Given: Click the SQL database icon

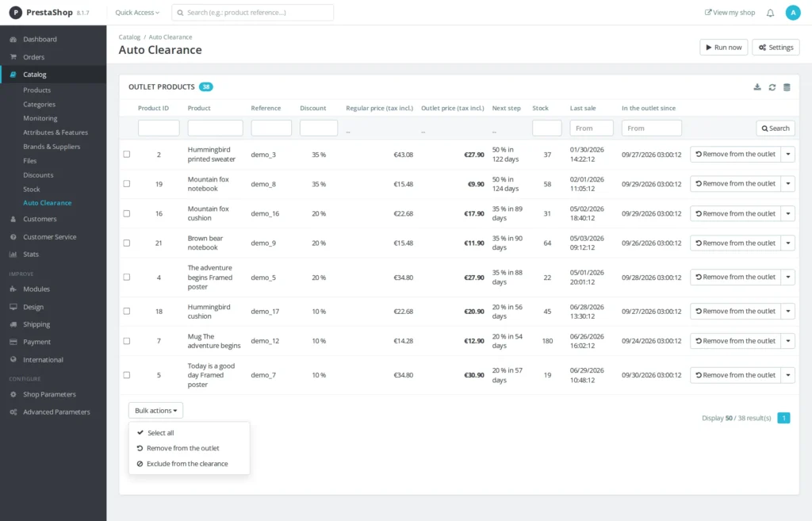Looking at the screenshot, I should coord(787,87).
